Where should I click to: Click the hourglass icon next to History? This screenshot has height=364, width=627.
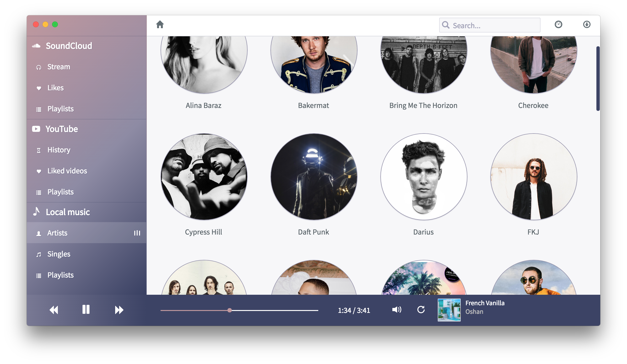click(x=38, y=150)
